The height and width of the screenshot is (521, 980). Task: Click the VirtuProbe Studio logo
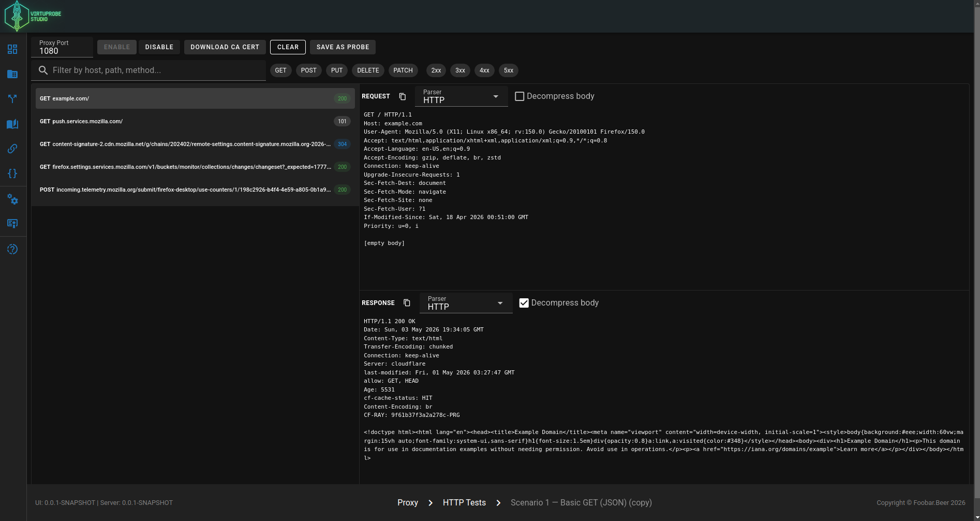point(33,16)
